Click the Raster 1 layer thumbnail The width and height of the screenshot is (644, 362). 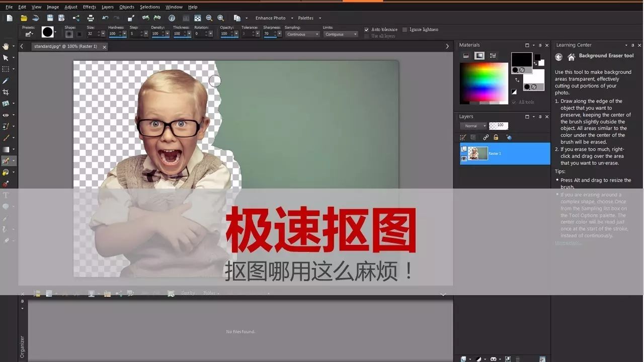point(477,153)
